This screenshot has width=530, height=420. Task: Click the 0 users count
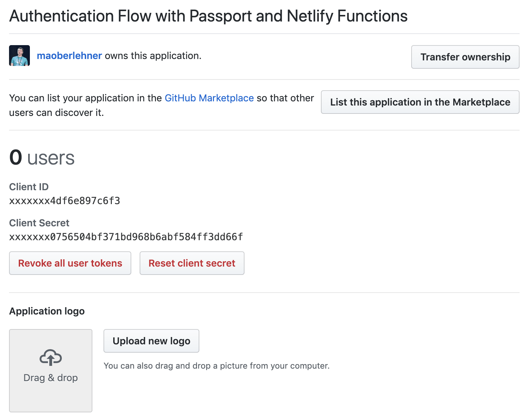point(42,158)
